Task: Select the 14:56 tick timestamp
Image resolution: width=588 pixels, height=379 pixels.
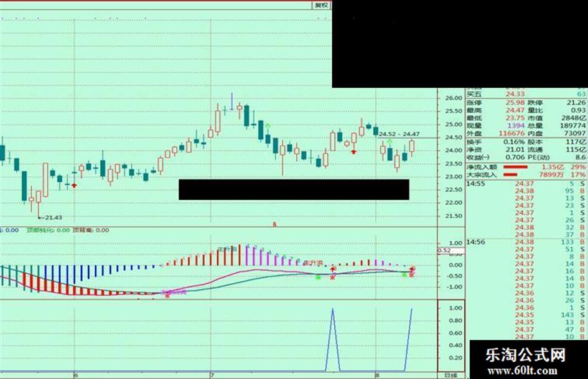Action: pos(475,242)
